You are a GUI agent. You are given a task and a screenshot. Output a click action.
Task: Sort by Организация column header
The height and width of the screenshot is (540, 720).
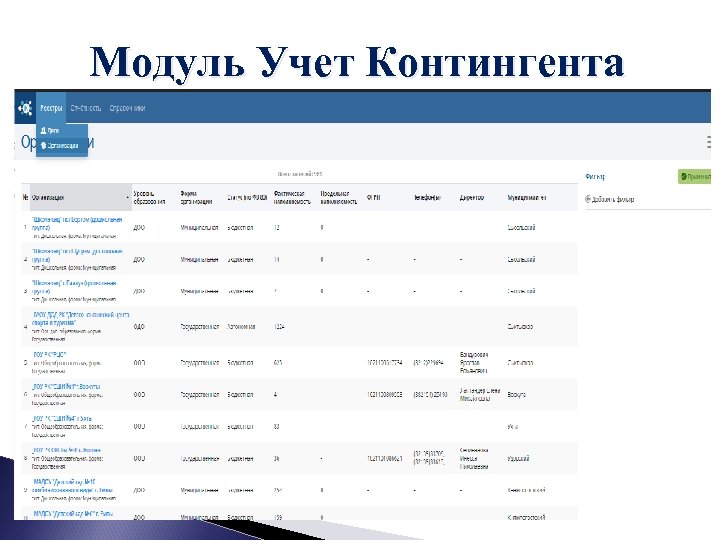80,197
